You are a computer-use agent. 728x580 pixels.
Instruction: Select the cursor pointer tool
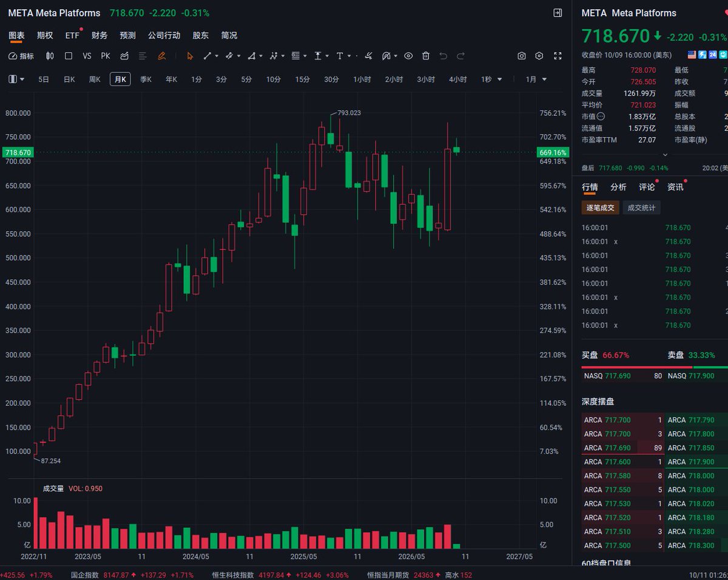pos(190,56)
